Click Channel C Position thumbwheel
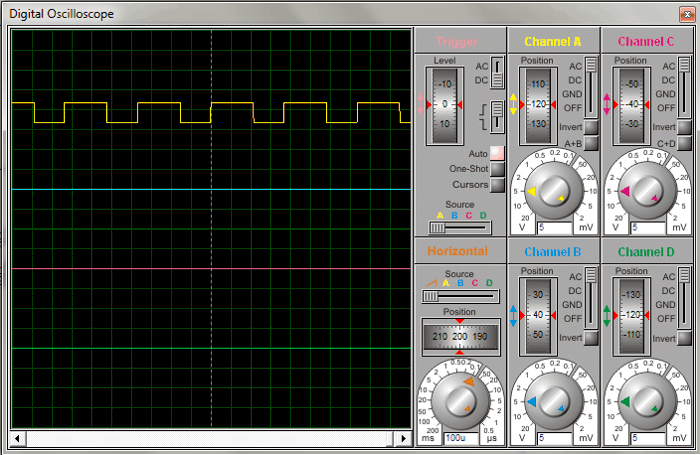Viewport: 700px width, 455px height. tap(632, 106)
